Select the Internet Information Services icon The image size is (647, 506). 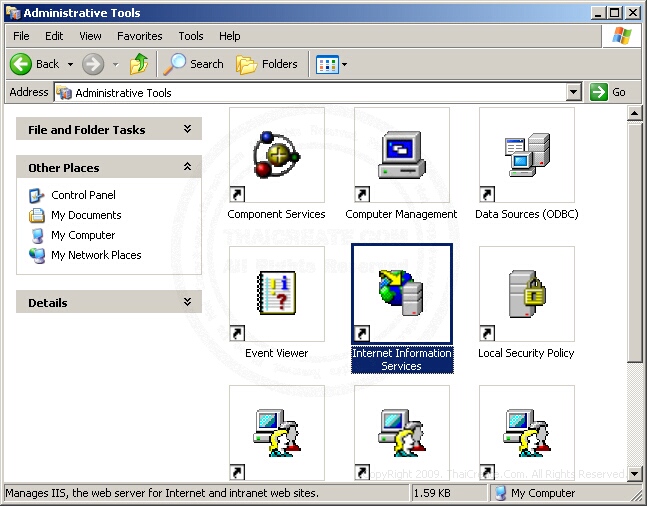point(402,294)
